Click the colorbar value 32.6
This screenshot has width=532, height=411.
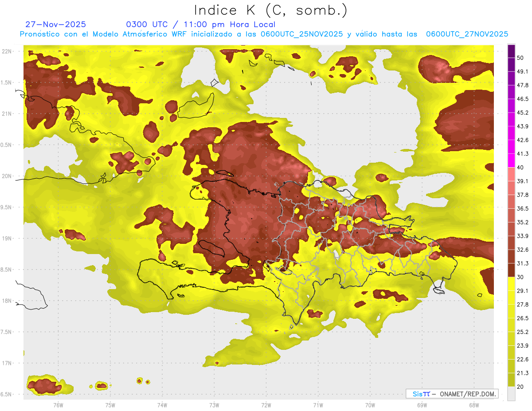pyautogui.click(x=523, y=250)
